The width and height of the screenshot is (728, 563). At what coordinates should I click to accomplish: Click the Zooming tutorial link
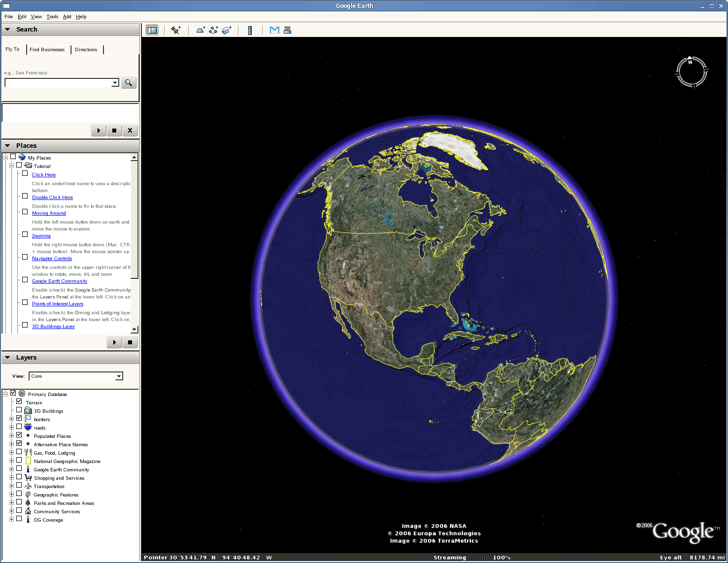coord(41,235)
